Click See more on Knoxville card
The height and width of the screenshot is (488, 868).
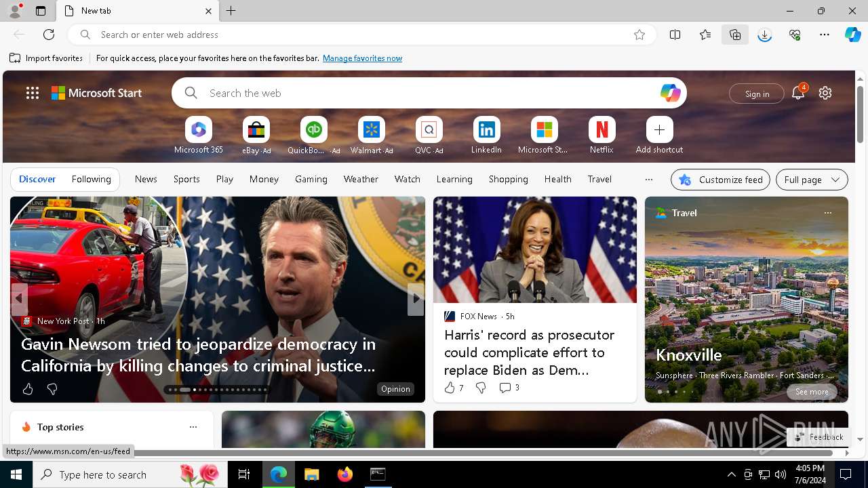(812, 392)
